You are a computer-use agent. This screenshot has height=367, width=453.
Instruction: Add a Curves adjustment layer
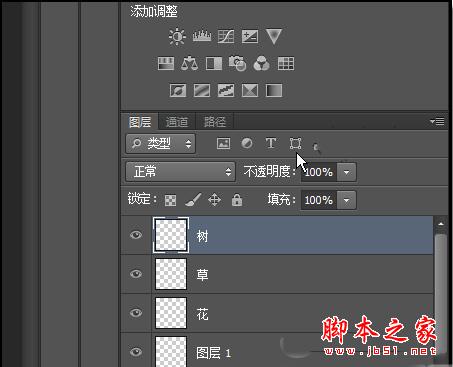(226, 36)
